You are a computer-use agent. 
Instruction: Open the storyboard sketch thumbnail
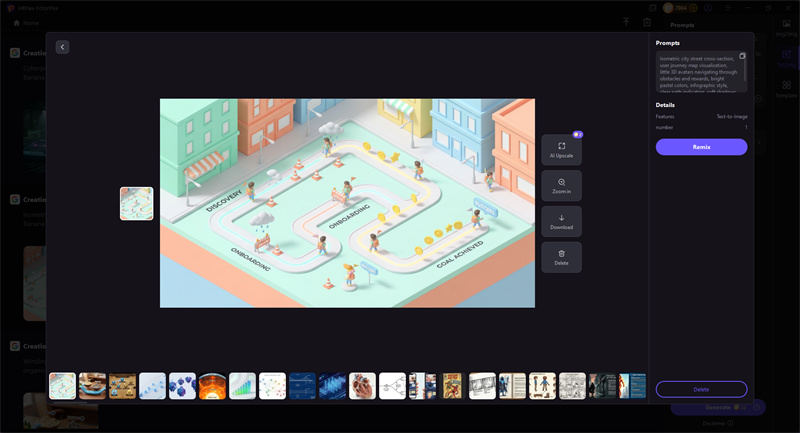click(482, 386)
